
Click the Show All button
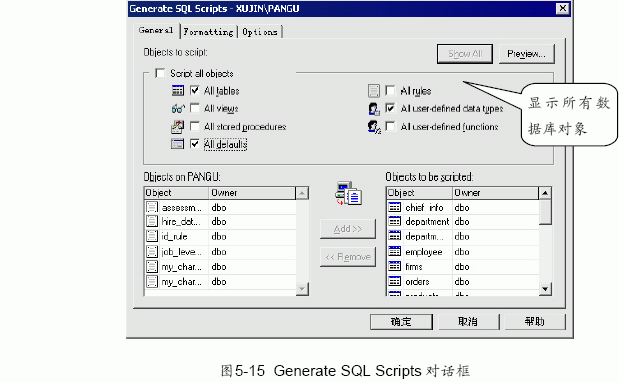pyautogui.click(x=465, y=54)
